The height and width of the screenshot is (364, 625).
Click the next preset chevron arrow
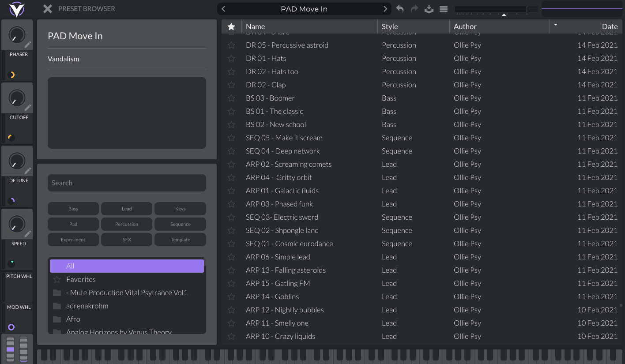point(385,8)
